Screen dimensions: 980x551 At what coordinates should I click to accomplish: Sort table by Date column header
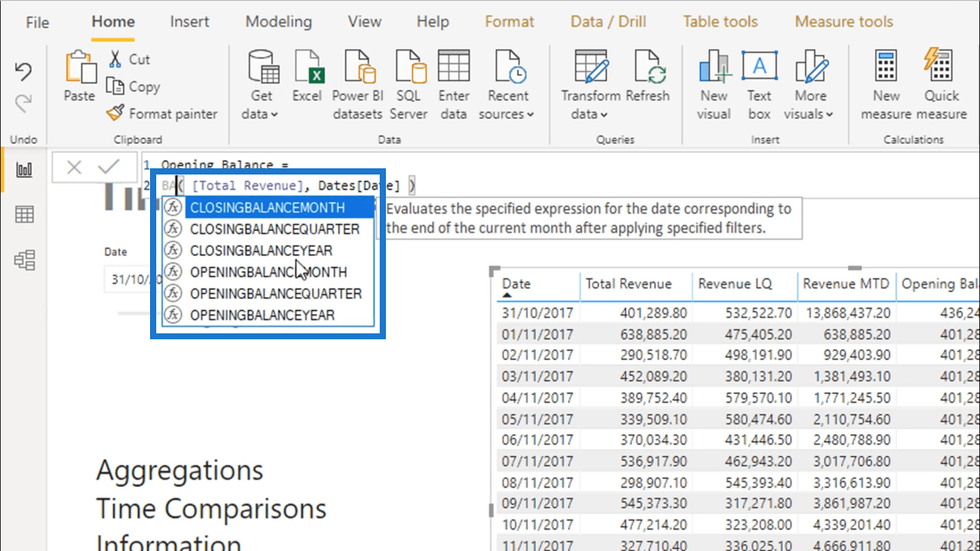pos(516,284)
